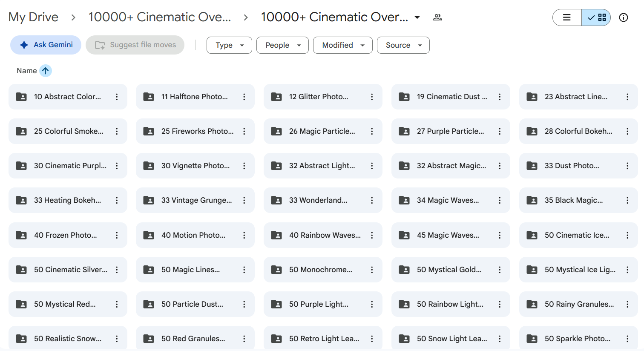Open more actions for 50 Rainy Granules folder
The image size is (644, 351).
[627, 304]
